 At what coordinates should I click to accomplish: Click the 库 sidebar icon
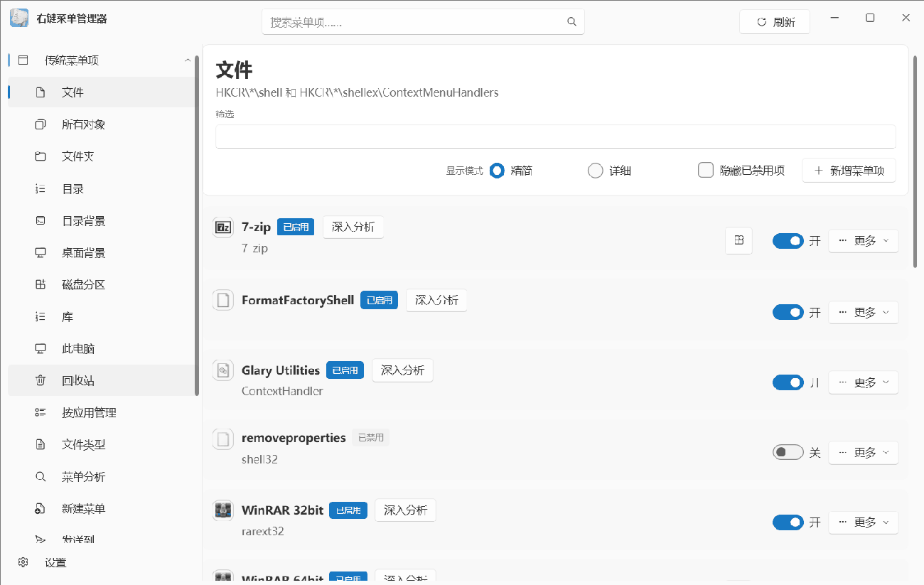coord(41,317)
